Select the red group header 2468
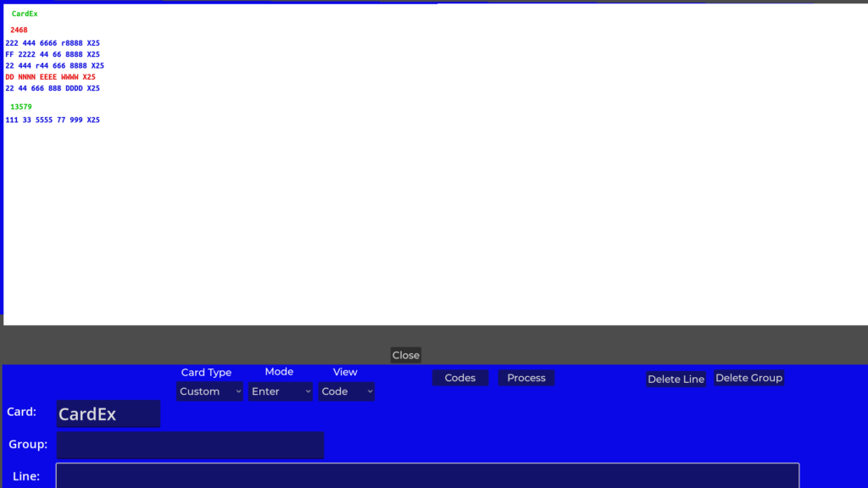This screenshot has width=868, height=488. [19, 30]
